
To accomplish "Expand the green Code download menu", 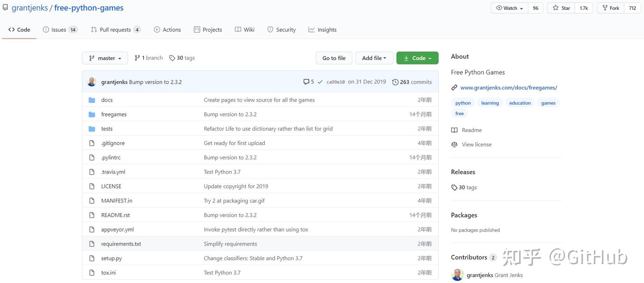I will [x=417, y=58].
